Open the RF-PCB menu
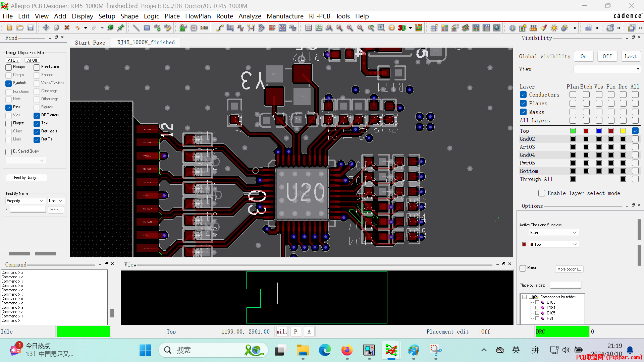This screenshot has height=362, width=644. click(319, 16)
